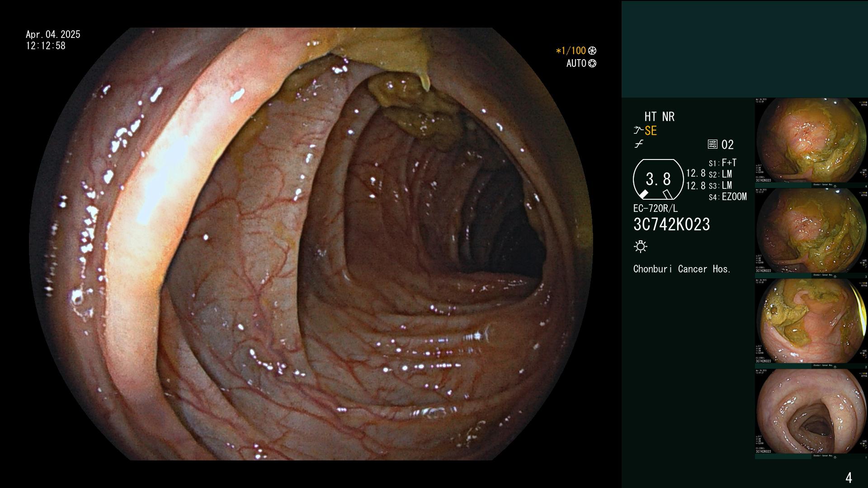Open the second thumbnail numbered 3
The height and width of the screenshot is (488, 868).
pos(811,233)
